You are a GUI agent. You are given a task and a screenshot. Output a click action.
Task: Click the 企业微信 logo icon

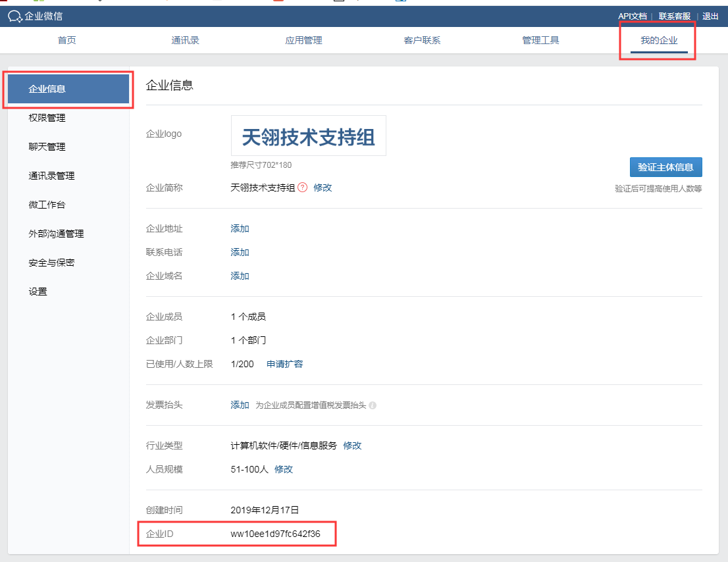[x=15, y=16]
